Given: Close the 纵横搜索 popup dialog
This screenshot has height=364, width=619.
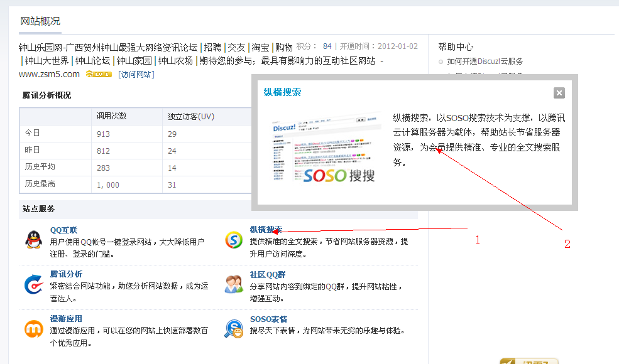Looking at the screenshot, I should tap(559, 93).
